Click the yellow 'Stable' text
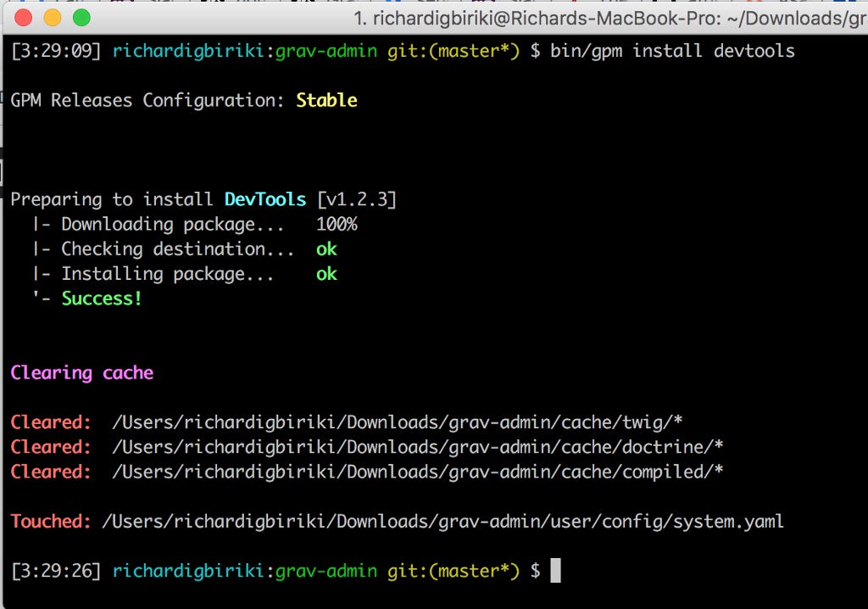The height and width of the screenshot is (609, 868). (x=326, y=100)
